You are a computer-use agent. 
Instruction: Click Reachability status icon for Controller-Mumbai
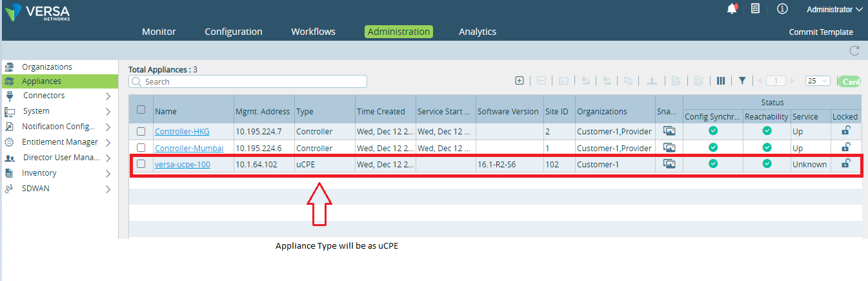click(x=767, y=147)
